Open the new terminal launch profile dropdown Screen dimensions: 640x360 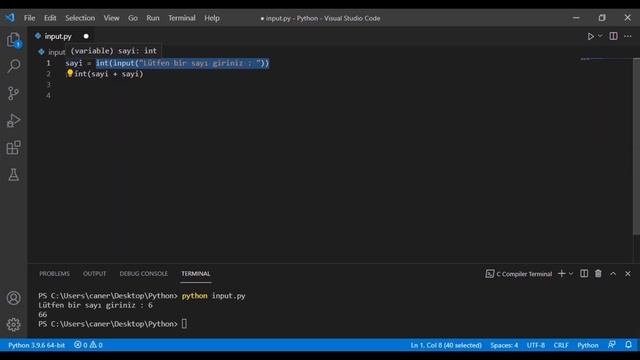571,273
